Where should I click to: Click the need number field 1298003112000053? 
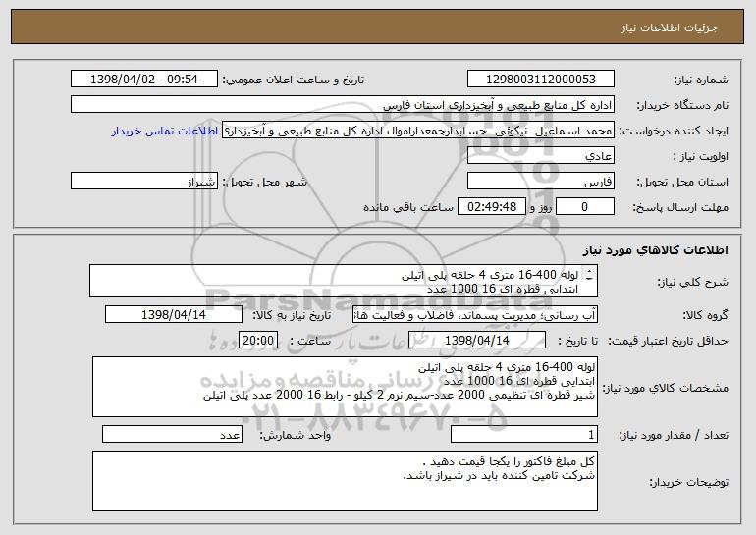[x=541, y=80]
